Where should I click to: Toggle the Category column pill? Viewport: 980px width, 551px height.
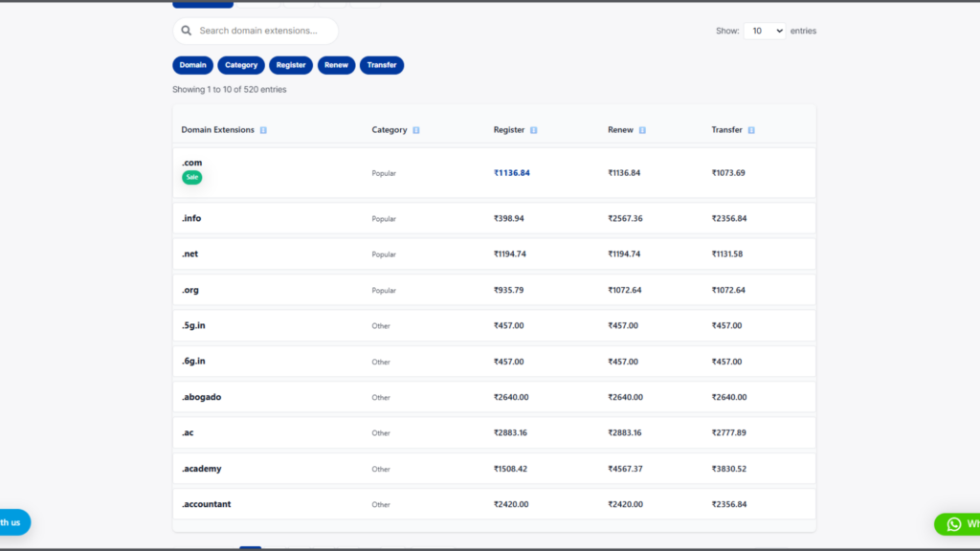[x=241, y=65]
